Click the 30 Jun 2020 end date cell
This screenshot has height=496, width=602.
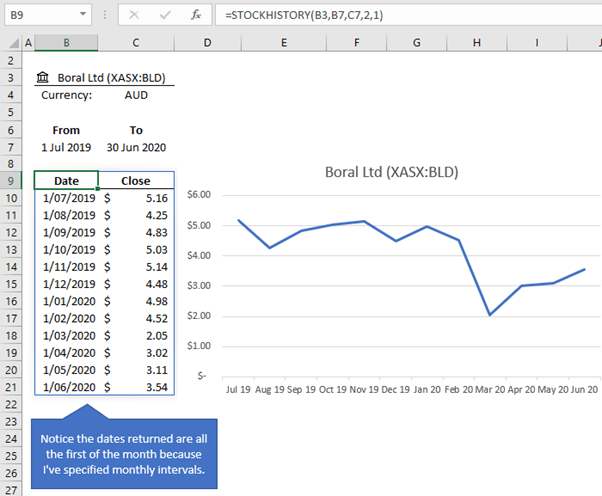point(136,147)
